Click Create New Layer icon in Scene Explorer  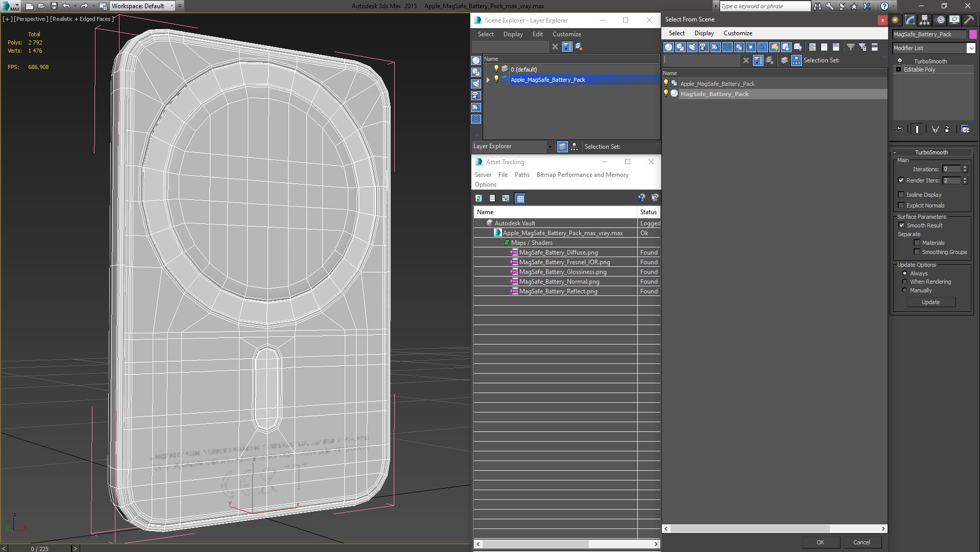tap(579, 47)
